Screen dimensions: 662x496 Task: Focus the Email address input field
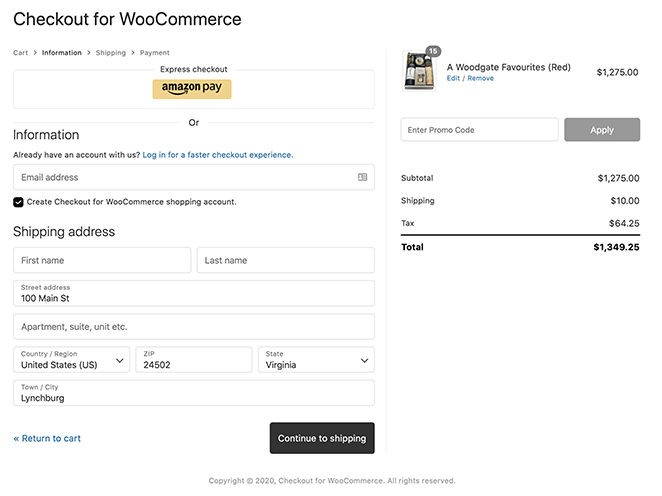click(185, 177)
